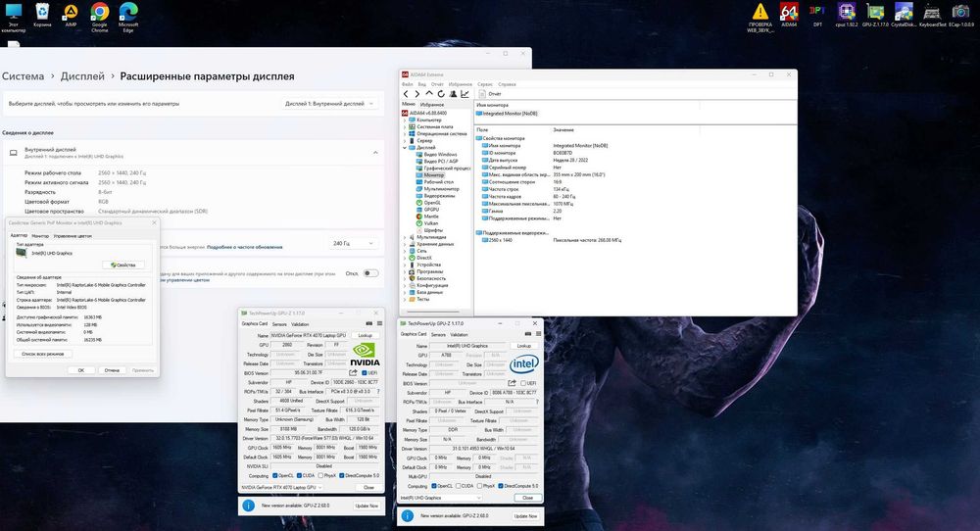Image resolution: width=980 pixels, height=531 pixels.
Task: Open Intel(R) UHD Graphics GPU selector dropdown
Action: tap(441, 498)
